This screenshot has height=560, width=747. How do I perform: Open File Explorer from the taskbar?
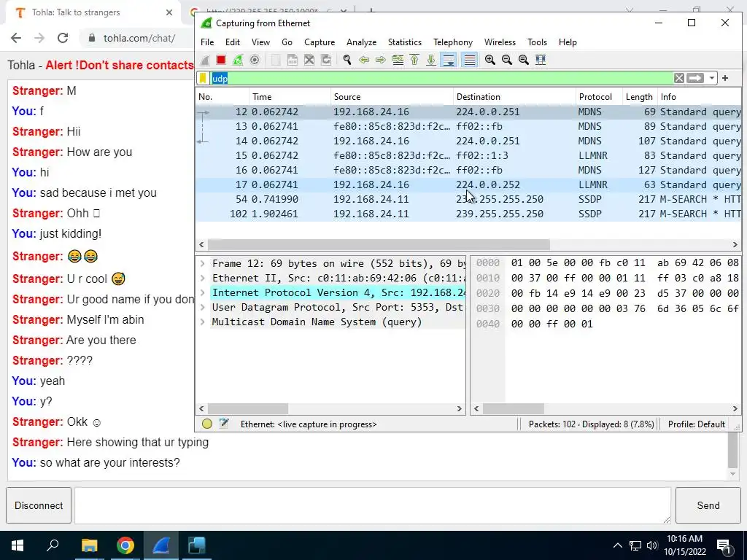coord(89,545)
